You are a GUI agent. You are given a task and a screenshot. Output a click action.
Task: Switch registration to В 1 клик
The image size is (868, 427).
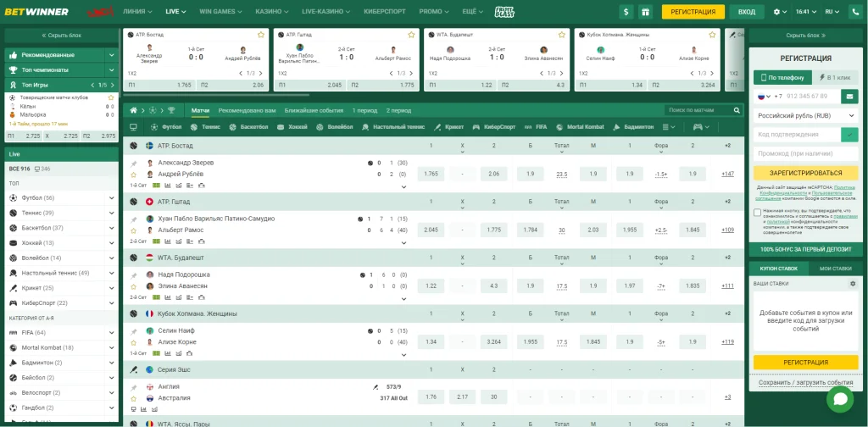(835, 78)
